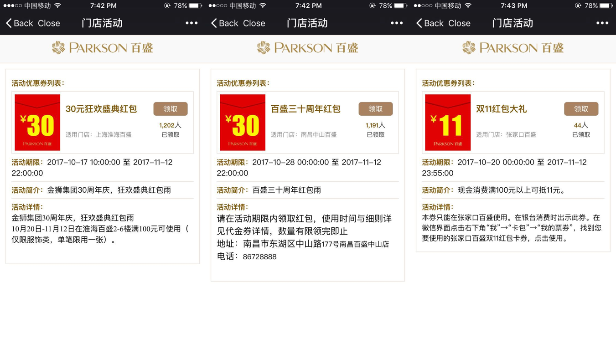Tap the 门店活动 title on the middle screen
This screenshot has width=616, height=364.
tap(307, 23)
